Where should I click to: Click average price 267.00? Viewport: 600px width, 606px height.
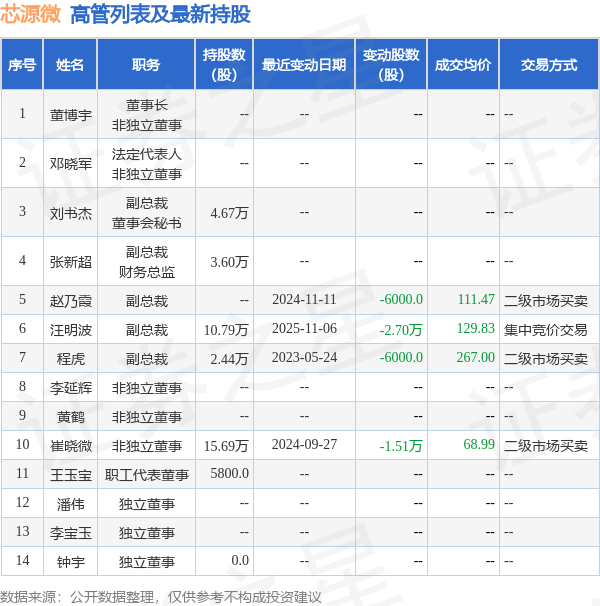coord(476,357)
